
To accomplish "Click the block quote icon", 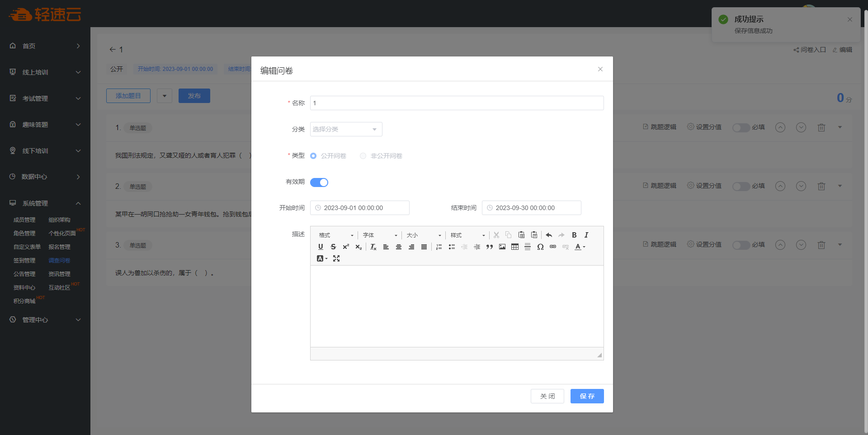I will (490, 247).
